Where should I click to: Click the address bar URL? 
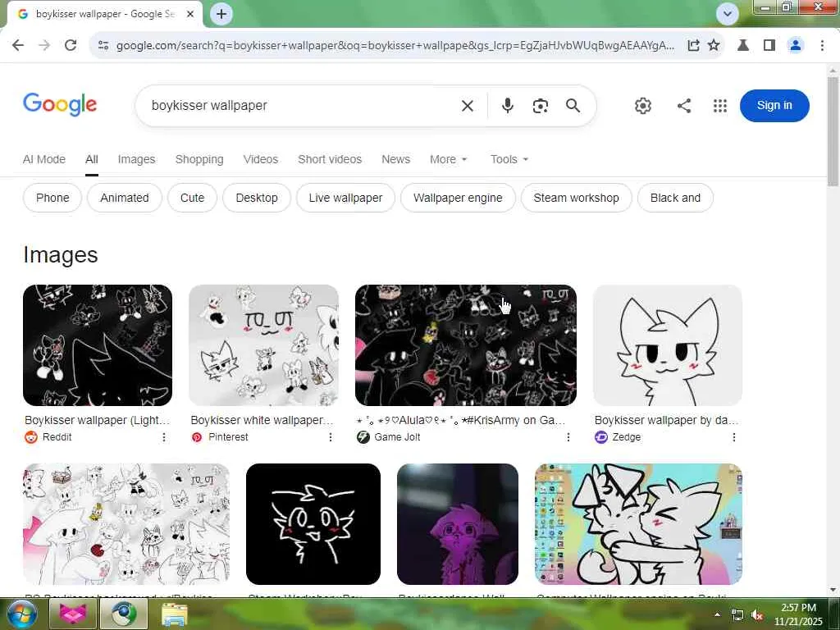click(395, 46)
